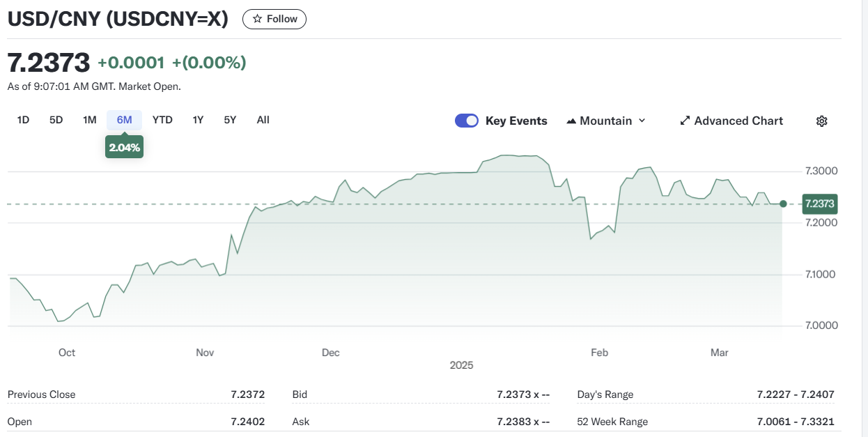Click the star icon in the Follow button
Viewport: 868px width, 437px height.
[257, 20]
